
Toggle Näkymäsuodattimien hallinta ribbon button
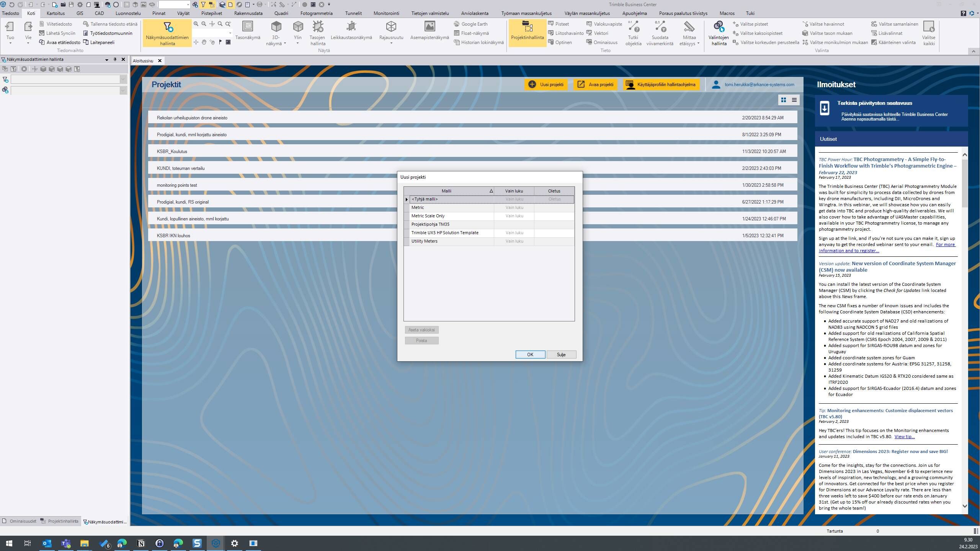tap(167, 33)
